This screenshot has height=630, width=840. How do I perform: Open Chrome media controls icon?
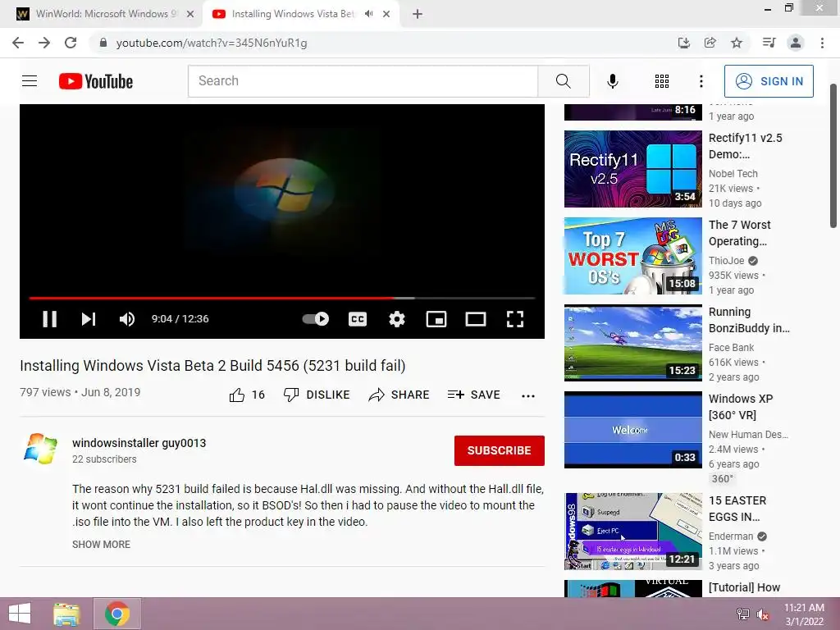(x=769, y=43)
